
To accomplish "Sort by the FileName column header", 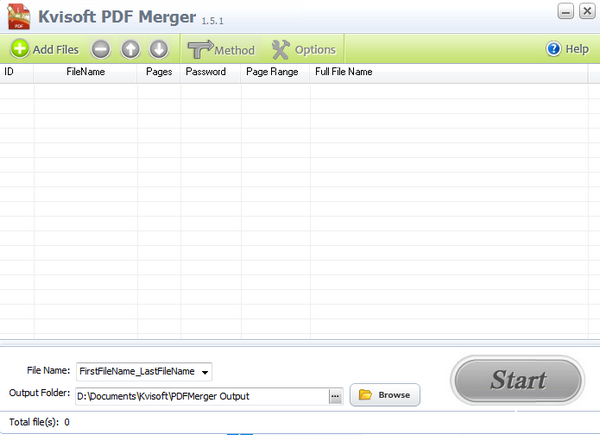I will click(x=86, y=72).
